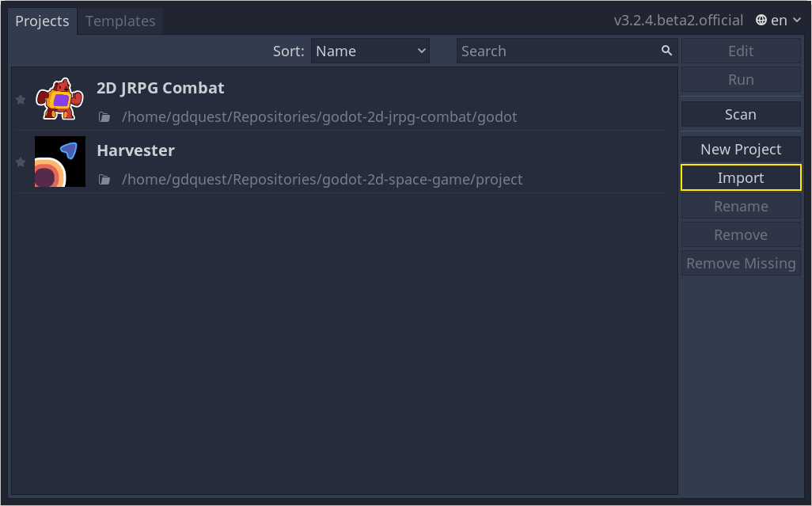The height and width of the screenshot is (506, 812).
Task: Click the v3.2.4.beta2.official version label
Action: pos(678,21)
